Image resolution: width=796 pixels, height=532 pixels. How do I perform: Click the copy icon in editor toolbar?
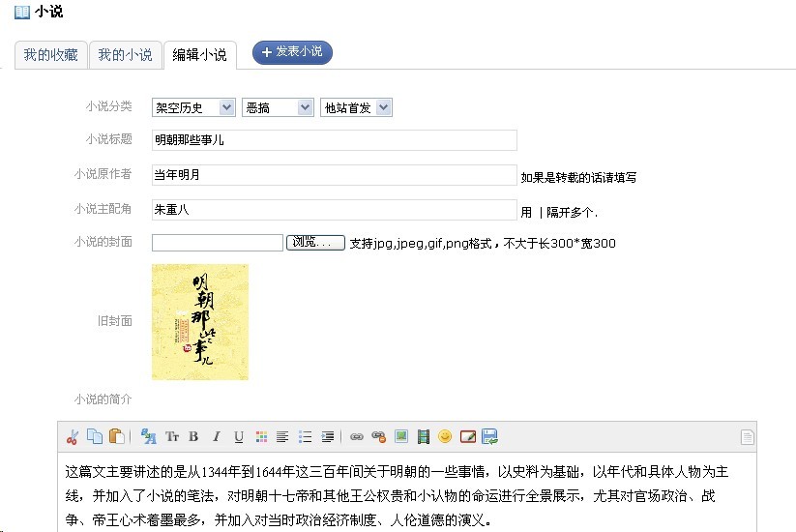point(95,436)
